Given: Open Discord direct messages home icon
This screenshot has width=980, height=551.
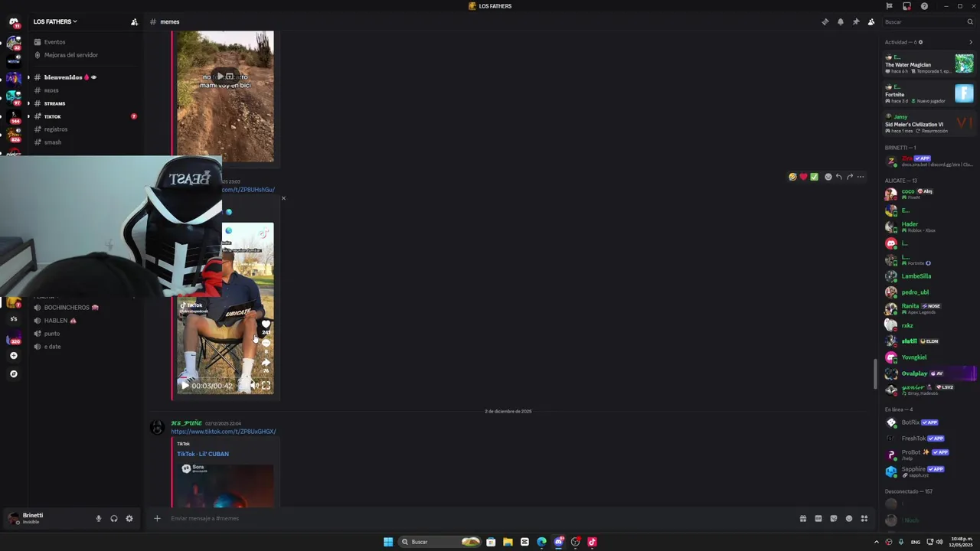Looking at the screenshot, I should click(x=13, y=21).
